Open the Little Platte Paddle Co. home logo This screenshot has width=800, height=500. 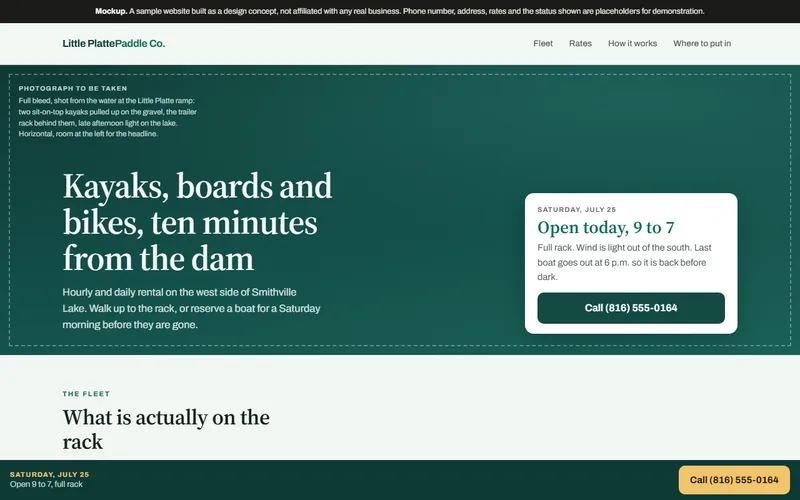(114, 43)
